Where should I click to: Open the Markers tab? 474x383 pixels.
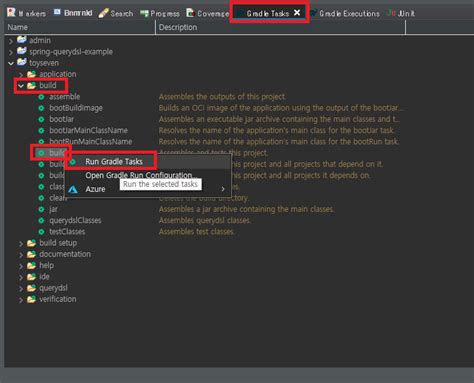click(x=26, y=13)
